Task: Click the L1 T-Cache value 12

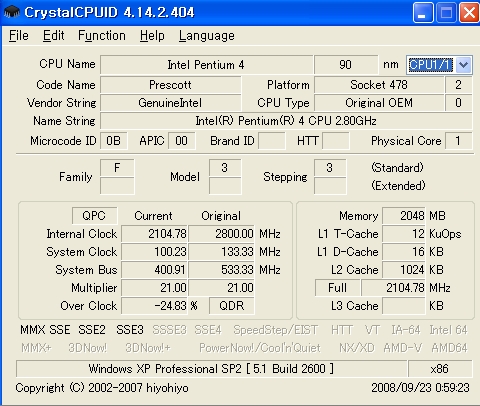Action: [x=404, y=234]
